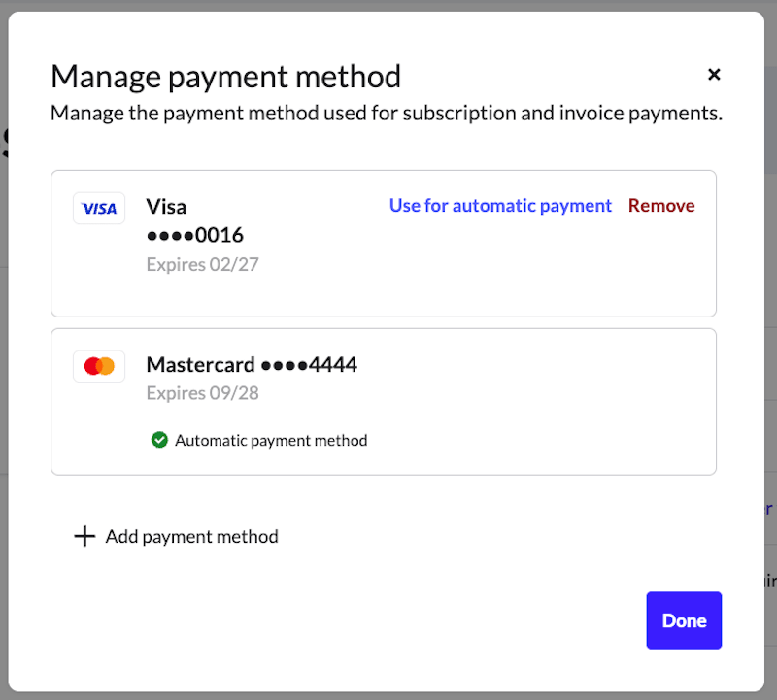
Task: Click the plus icon next to Add payment method
Action: coord(84,536)
